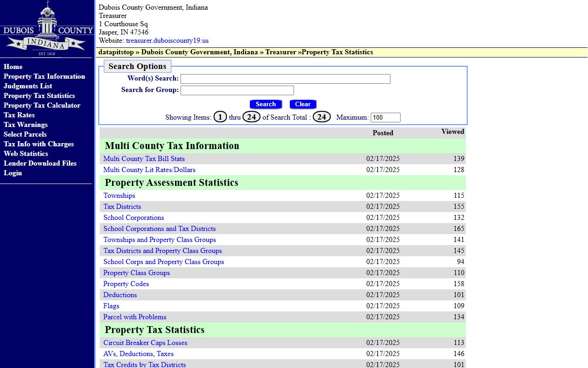
Task: Open Circuit Breaker Caps Losses
Action: pyautogui.click(x=145, y=343)
